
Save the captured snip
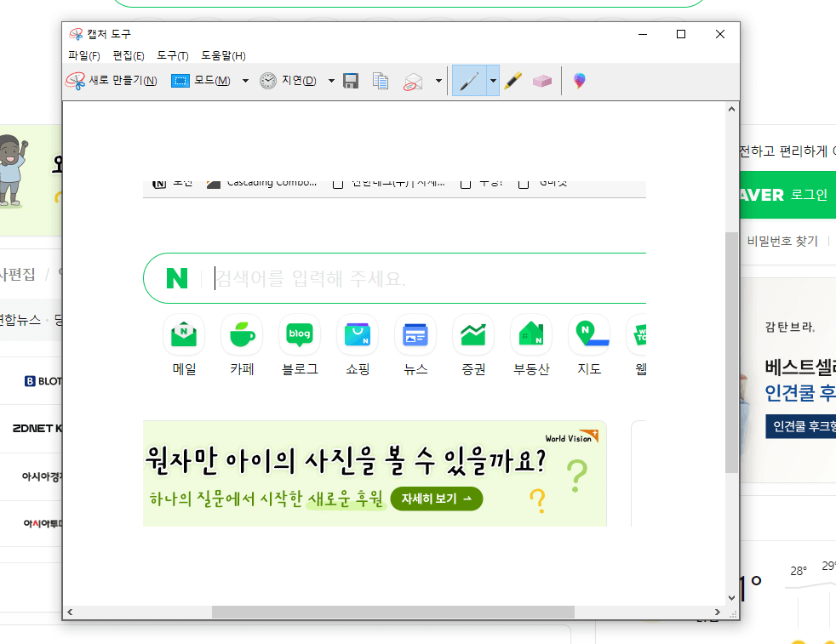pyautogui.click(x=350, y=80)
